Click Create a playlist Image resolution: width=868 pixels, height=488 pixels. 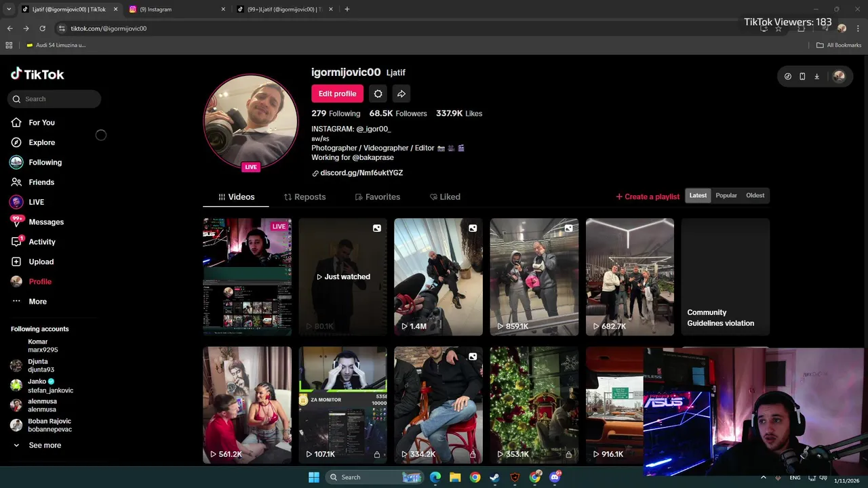(648, 197)
